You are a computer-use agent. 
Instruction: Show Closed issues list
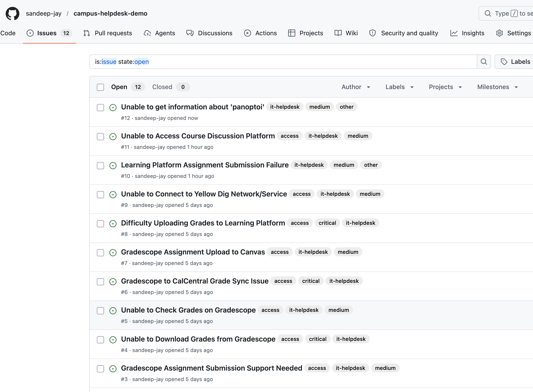click(171, 87)
